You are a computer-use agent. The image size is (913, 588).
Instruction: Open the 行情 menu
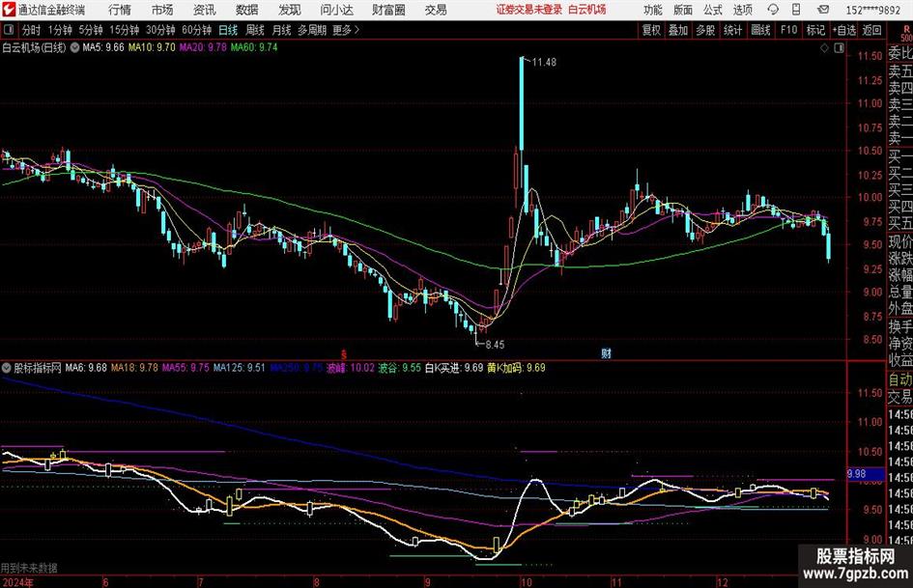[120, 10]
